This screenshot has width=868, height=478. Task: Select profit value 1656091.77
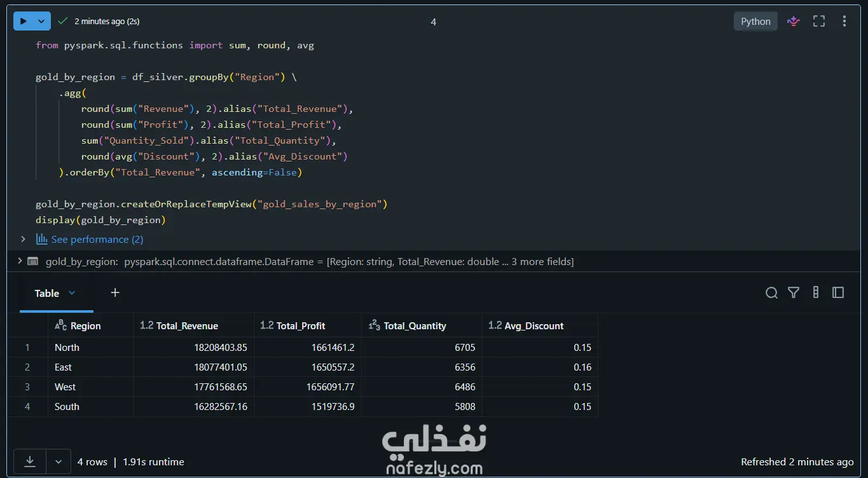308,386
